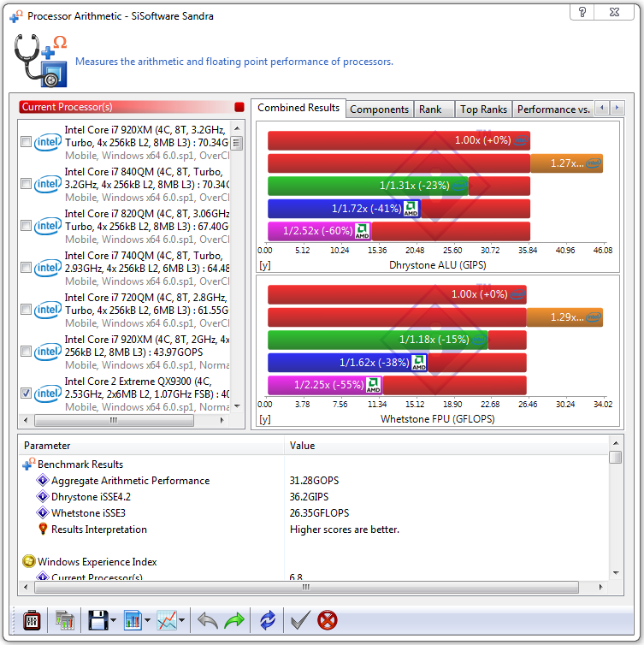The height and width of the screenshot is (645, 644).
Task: Click Intel logo of Core i7 840QM entry
Action: 48,184
